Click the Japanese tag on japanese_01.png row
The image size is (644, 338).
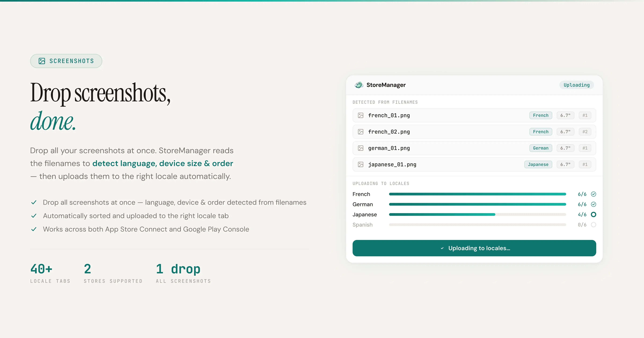pos(538,164)
